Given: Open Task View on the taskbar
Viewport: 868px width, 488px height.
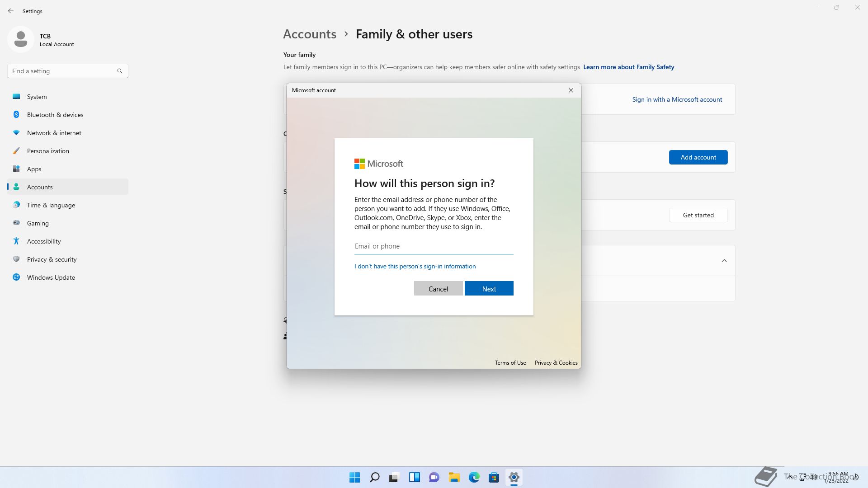Looking at the screenshot, I should (x=394, y=477).
